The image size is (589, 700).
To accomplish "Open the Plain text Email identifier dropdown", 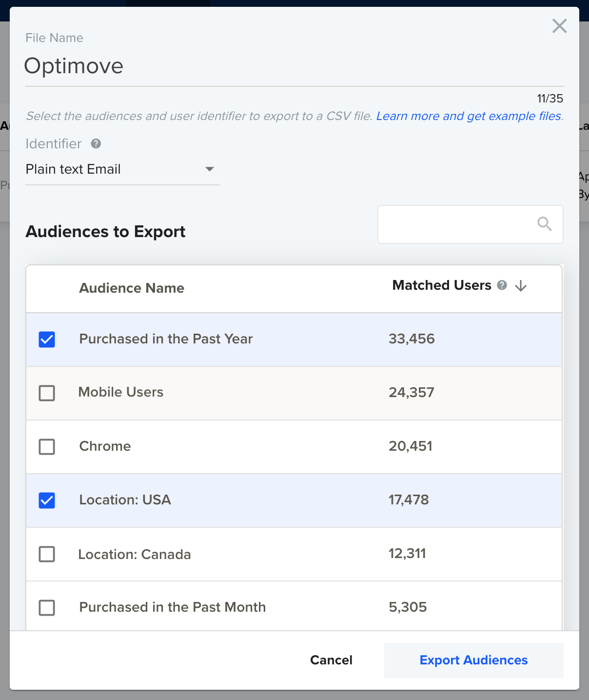I will 122,169.
